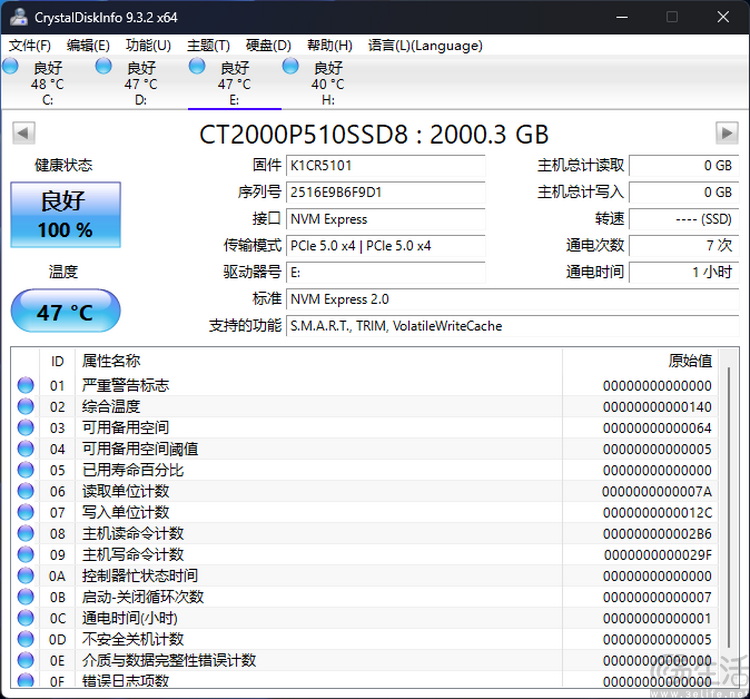The width and height of the screenshot is (750, 699).
Task: Click the previous disk left arrow button
Action: [x=23, y=133]
